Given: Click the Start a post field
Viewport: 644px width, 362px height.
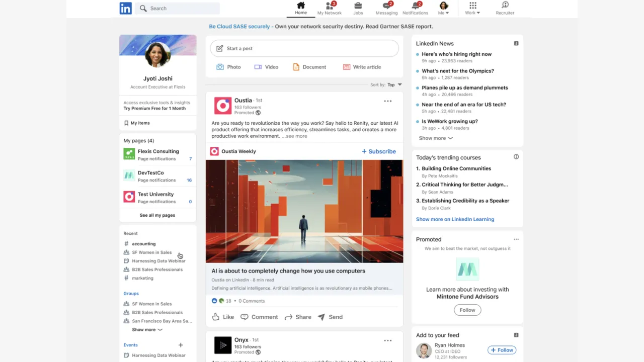Looking at the screenshot, I should tap(304, 48).
